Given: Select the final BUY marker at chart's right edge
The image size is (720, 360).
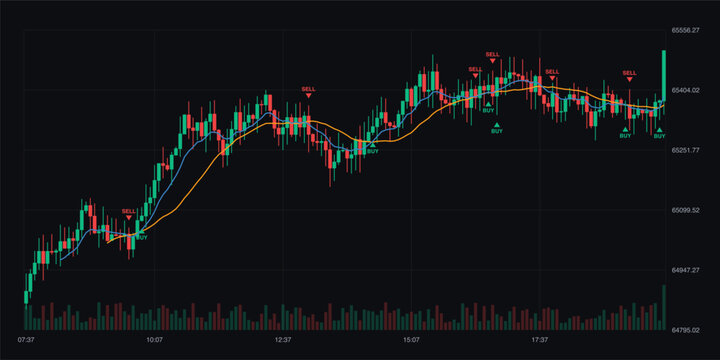Looking at the screenshot, I should [x=659, y=133].
